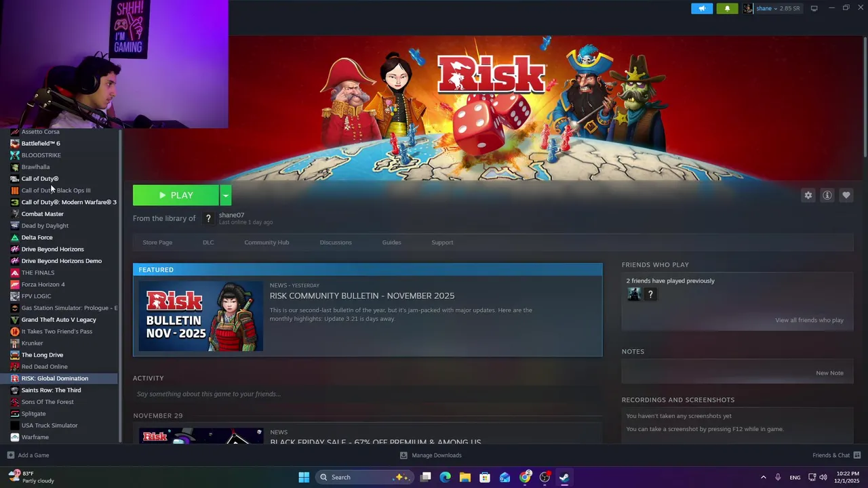Open the weather widget showing 83°F
The height and width of the screenshot is (488, 868).
click(31, 477)
